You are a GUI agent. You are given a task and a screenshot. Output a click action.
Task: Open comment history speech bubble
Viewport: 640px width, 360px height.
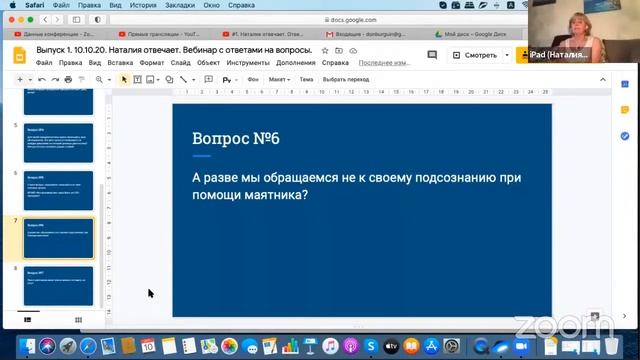coord(432,55)
